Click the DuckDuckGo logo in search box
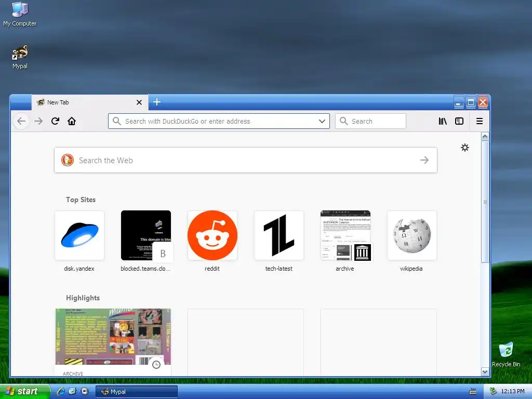 click(68, 160)
